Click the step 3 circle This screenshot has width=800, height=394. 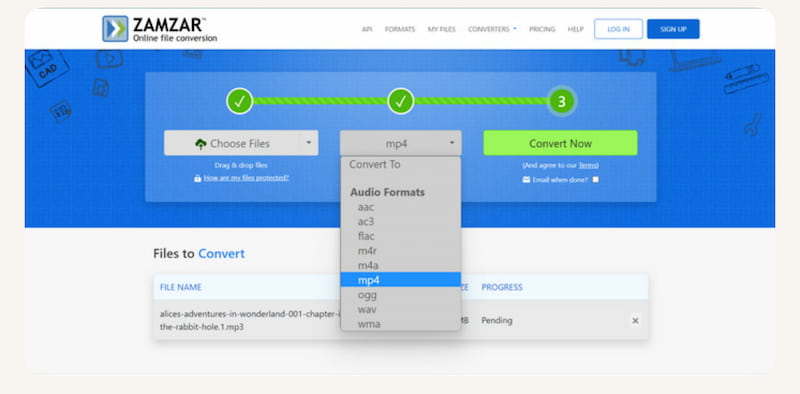coord(561,101)
